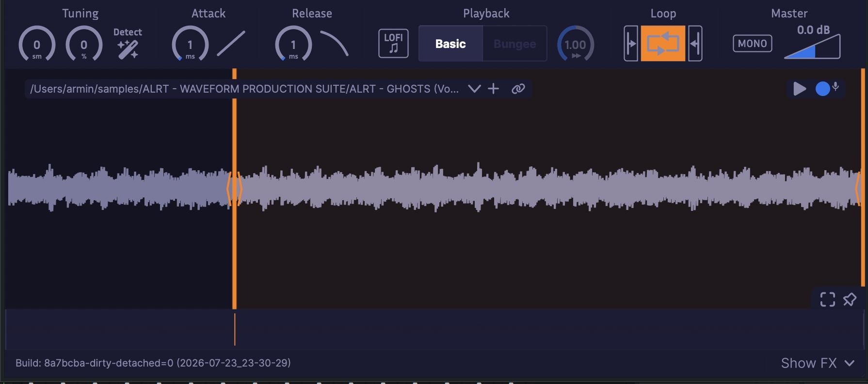Expand the Show FX section
868x384 pixels.
coord(818,363)
